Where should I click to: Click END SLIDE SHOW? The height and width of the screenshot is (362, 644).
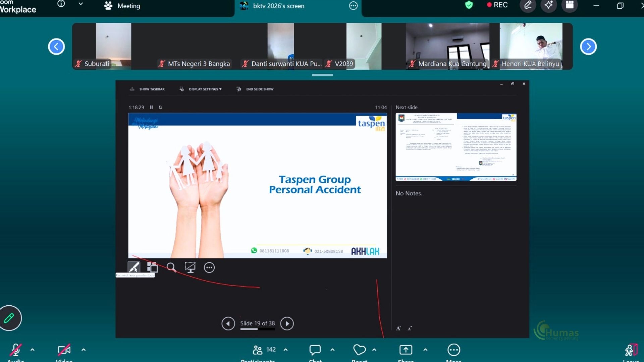click(255, 89)
